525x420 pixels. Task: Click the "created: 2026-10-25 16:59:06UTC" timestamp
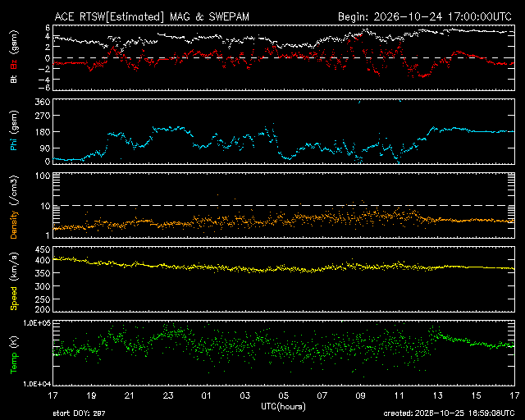(x=449, y=413)
